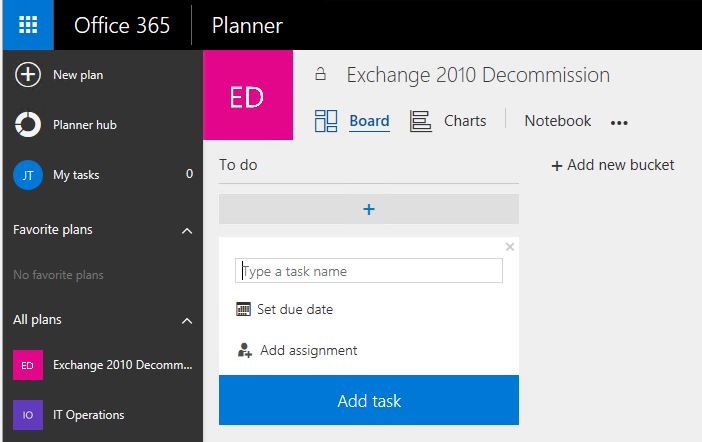Click Add new bucket
The width and height of the screenshot is (702, 442).
(x=613, y=165)
